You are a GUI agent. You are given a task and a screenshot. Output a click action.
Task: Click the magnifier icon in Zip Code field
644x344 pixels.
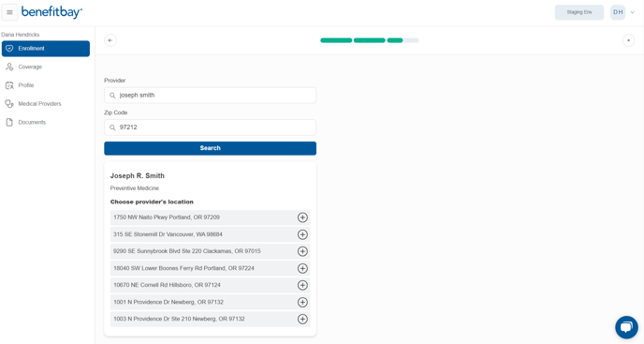[x=112, y=127]
